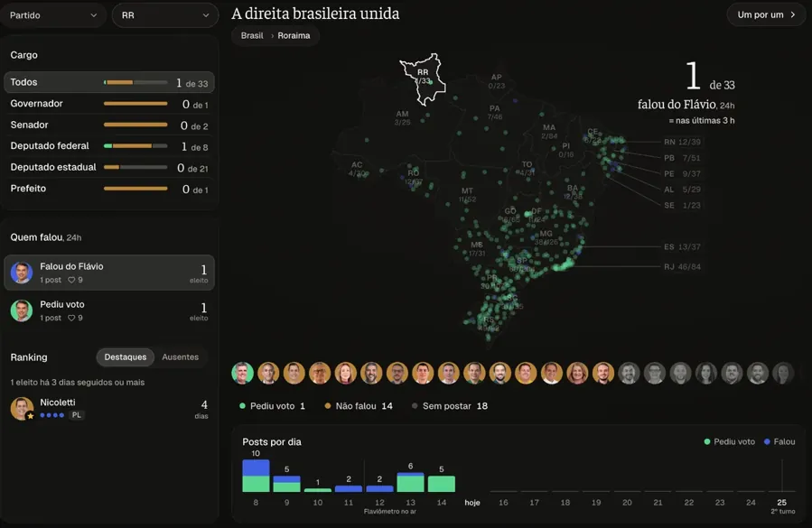The image size is (812, 528).
Task: Go back to Brasil breadcrumb
Action: [252, 36]
